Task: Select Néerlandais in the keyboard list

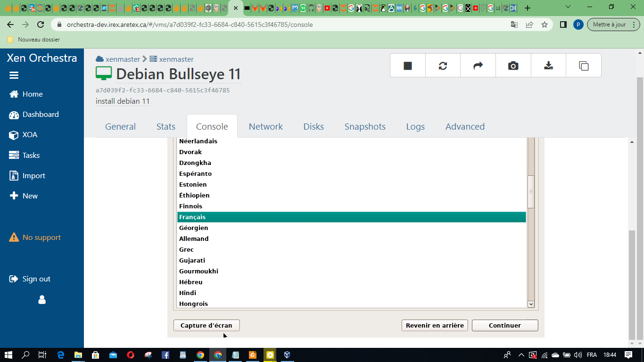Action: pos(352,141)
